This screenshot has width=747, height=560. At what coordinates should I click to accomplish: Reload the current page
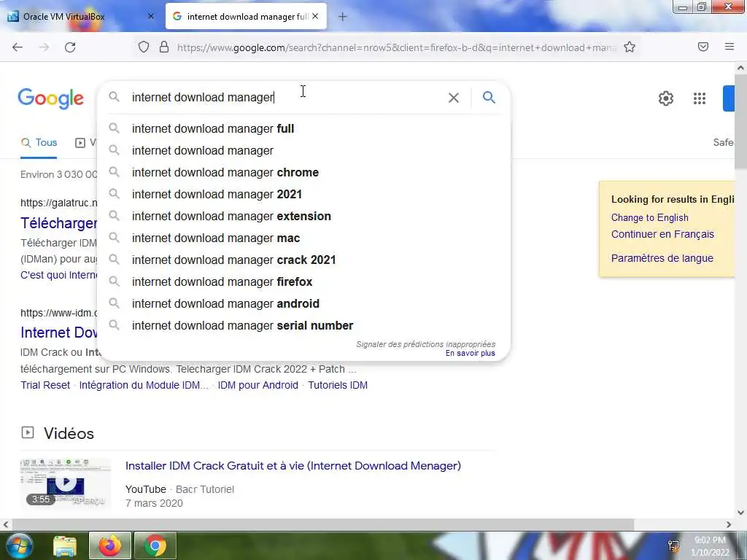pos(70,47)
